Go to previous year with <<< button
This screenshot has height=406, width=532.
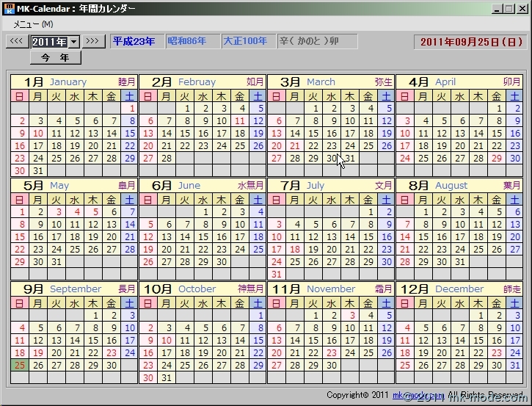tap(16, 41)
